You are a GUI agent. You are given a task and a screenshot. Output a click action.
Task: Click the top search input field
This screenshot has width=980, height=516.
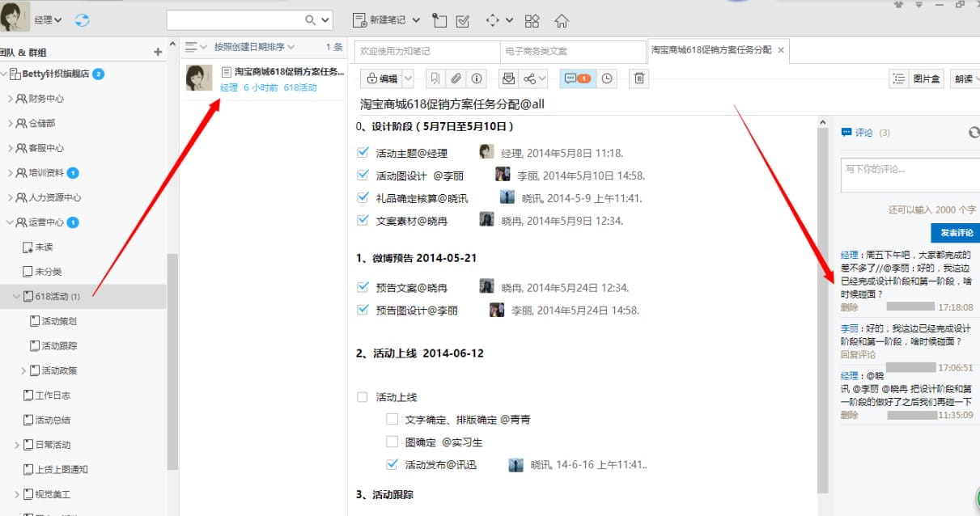tap(235, 20)
